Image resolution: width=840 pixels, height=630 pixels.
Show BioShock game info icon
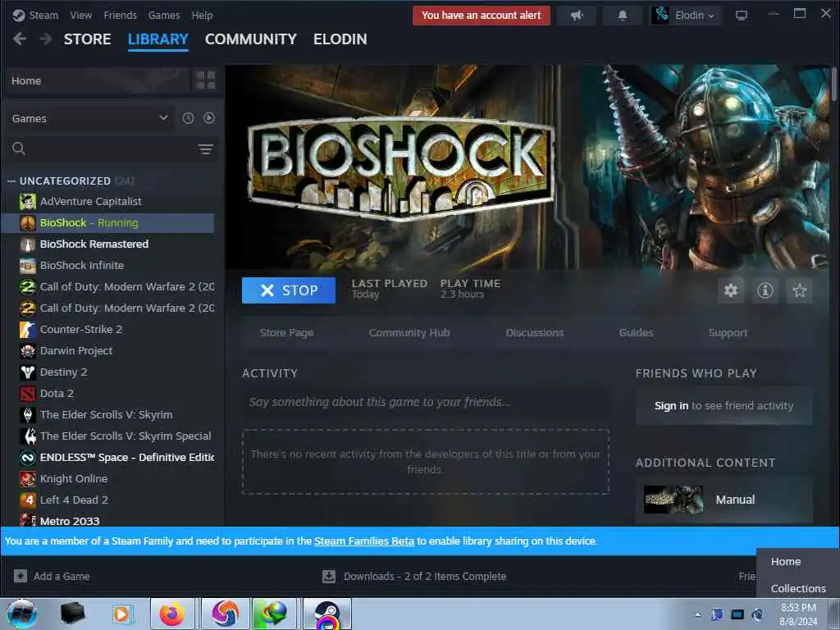point(765,290)
